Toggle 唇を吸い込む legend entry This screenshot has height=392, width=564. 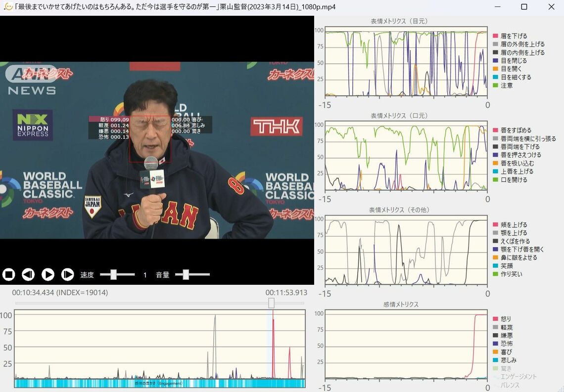513,163
